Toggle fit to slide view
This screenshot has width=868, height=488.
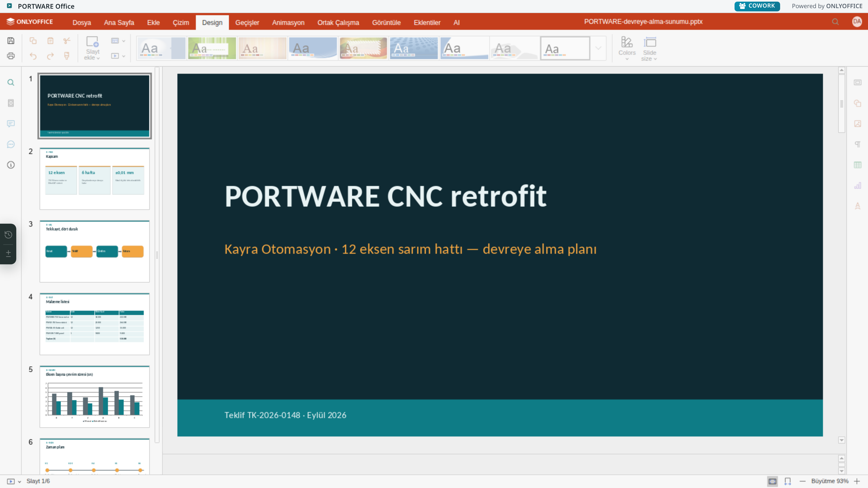tap(772, 481)
